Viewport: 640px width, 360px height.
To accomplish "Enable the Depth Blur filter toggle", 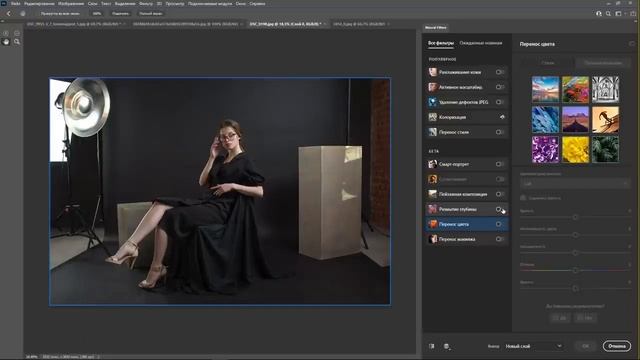I will 500,209.
